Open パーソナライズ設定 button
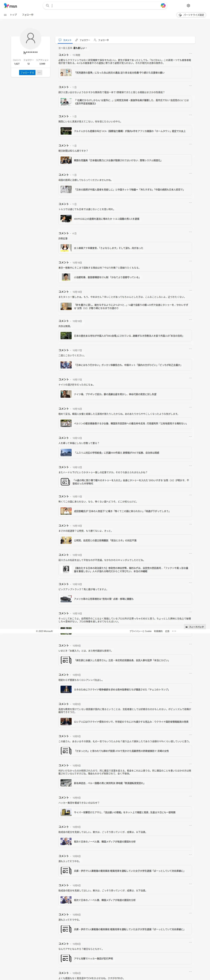The width and height of the screenshot is (210, 980). (191, 15)
